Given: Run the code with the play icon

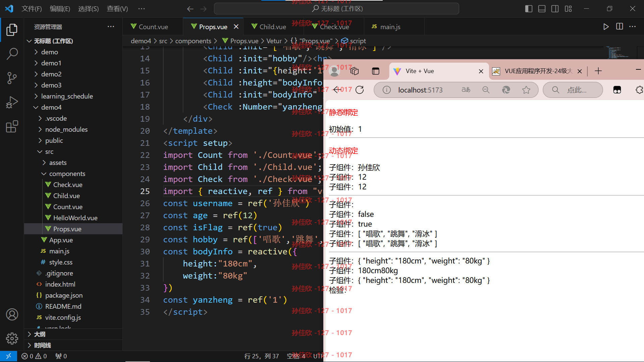Looking at the screenshot, I should click(x=606, y=27).
